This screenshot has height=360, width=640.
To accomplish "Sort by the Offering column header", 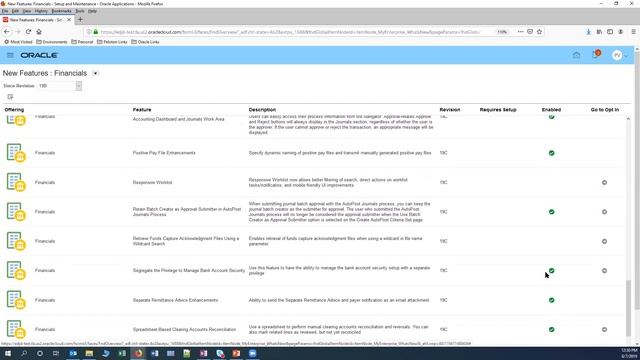I will 14,110.
